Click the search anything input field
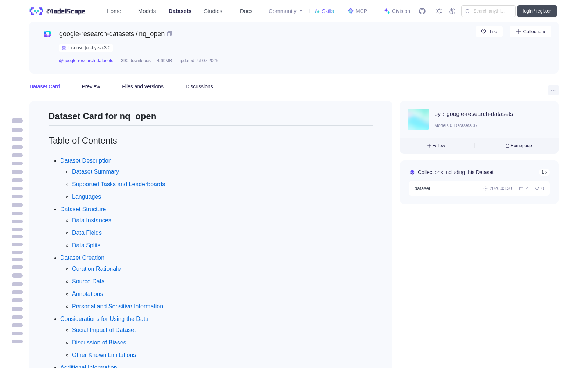 (x=488, y=11)
